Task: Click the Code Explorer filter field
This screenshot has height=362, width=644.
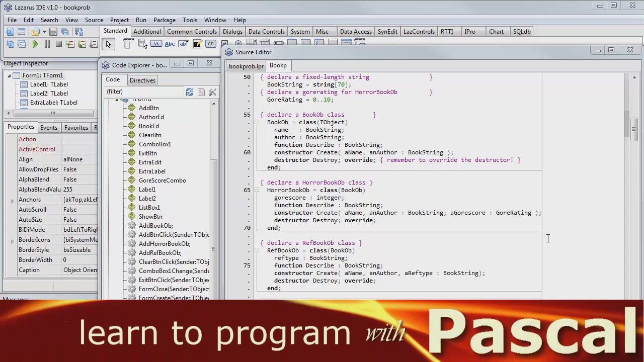Action: (x=143, y=92)
